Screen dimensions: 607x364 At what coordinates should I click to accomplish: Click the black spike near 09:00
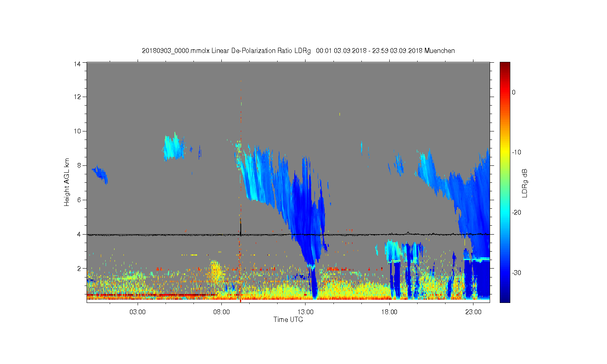(x=240, y=227)
